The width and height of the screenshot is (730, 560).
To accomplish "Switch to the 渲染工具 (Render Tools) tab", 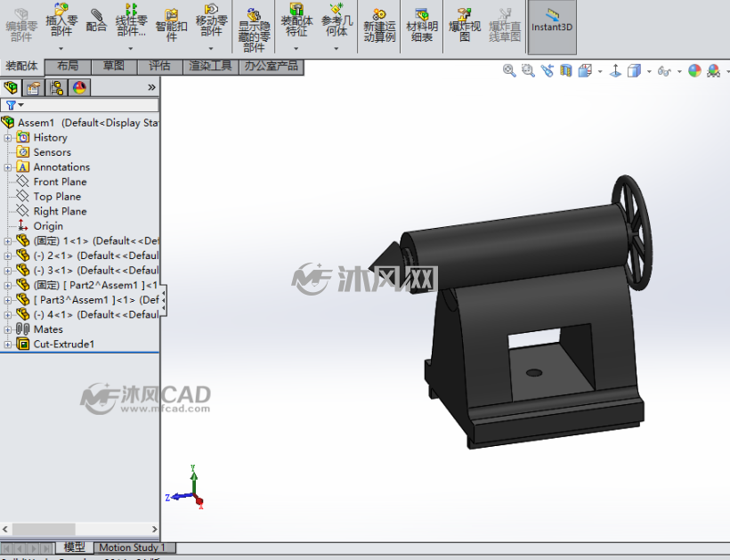I will (210, 66).
